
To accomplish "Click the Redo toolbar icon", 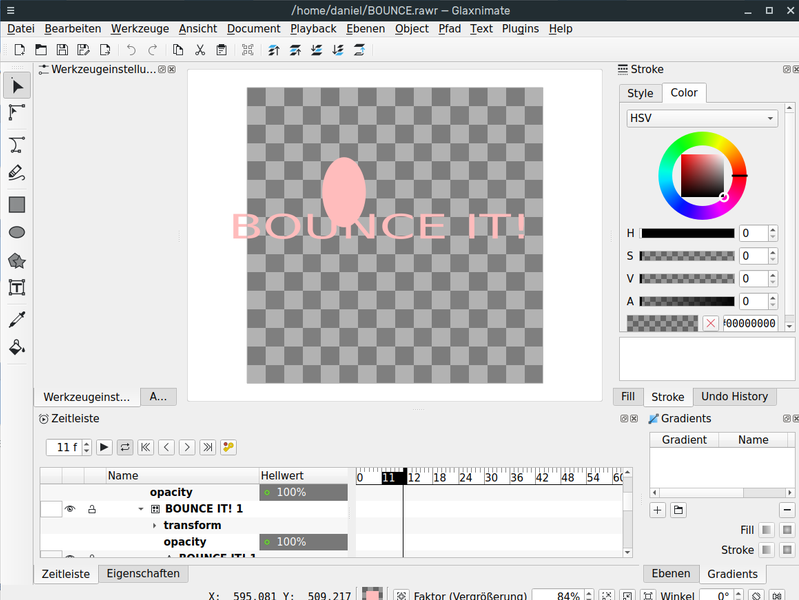I will 152,50.
